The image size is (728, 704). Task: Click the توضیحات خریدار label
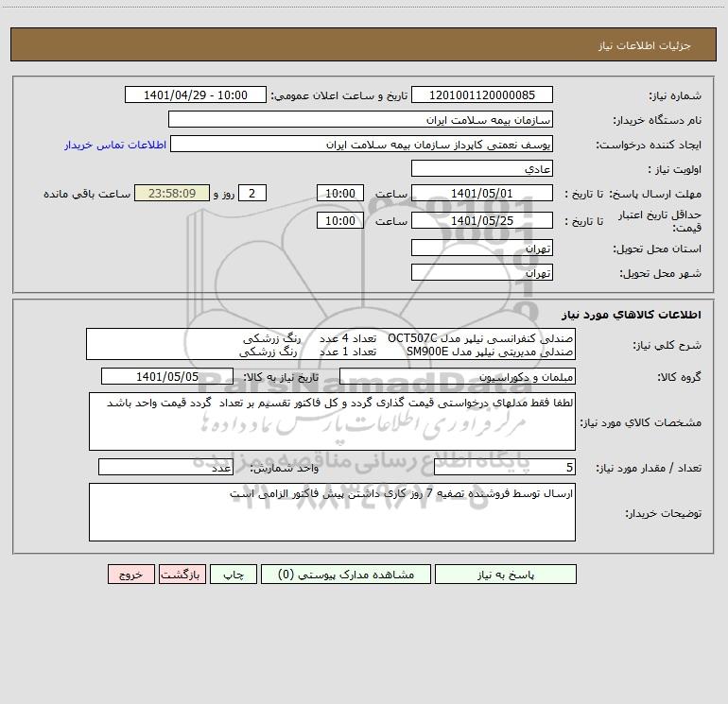tap(663, 513)
